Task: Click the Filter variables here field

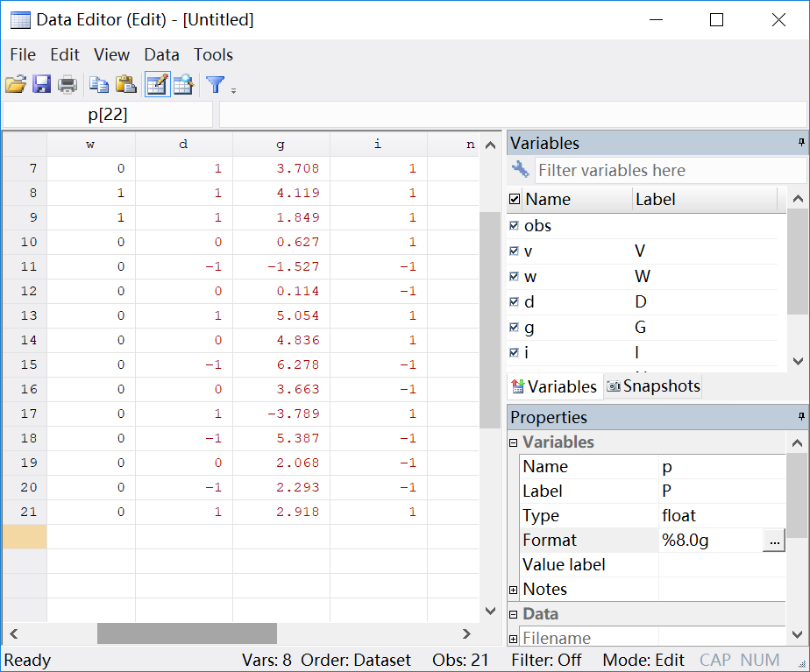Action: tap(670, 170)
